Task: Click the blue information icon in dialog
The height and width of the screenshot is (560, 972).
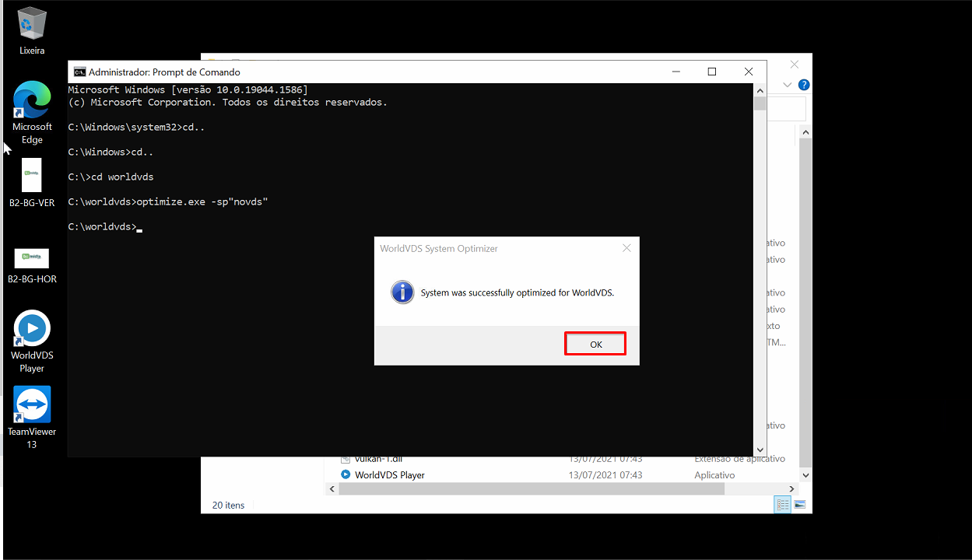Action: point(402,292)
